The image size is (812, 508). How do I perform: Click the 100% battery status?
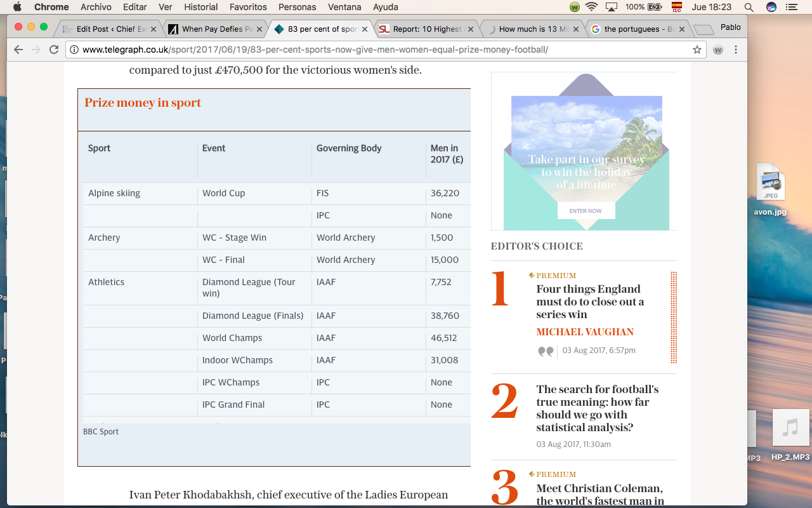coord(644,7)
